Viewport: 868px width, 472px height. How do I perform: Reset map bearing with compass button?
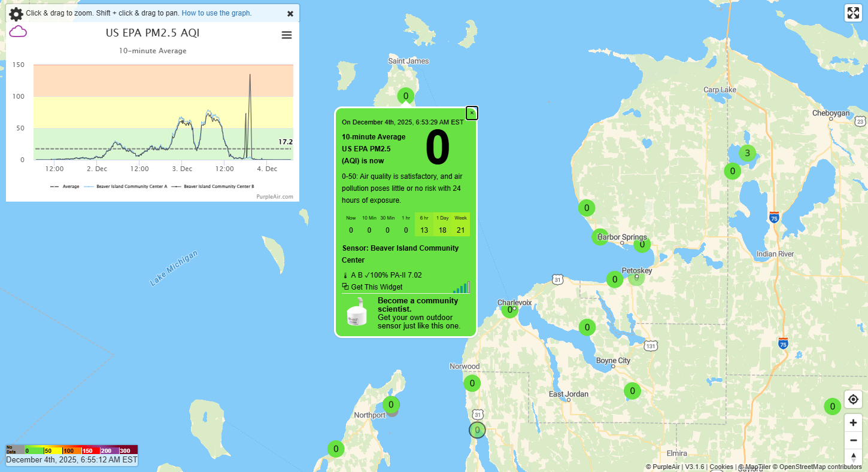pyautogui.click(x=853, y=457)
